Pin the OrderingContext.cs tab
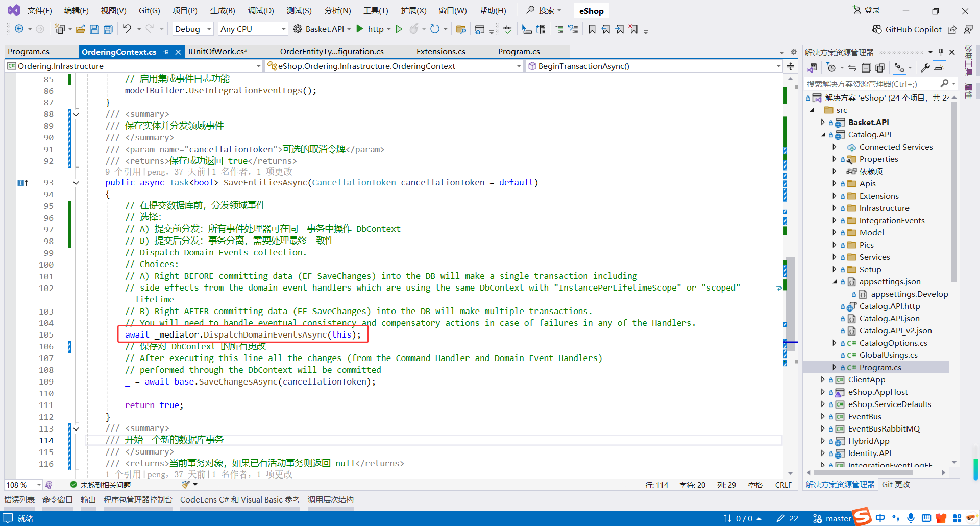Image resolution: width=980 pixels, height=526 pixels. click(x=167, y=52)
